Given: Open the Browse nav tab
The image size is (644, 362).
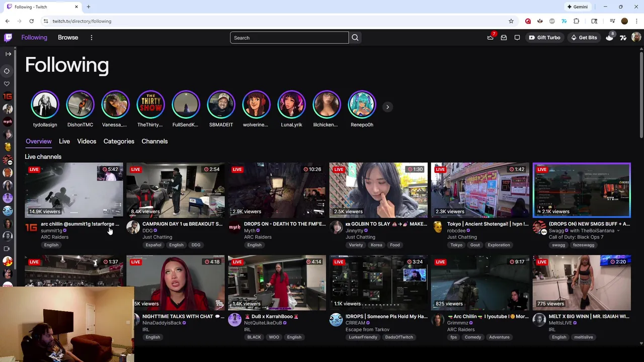Looking at the screenshot, I should (x=68, y=38).
